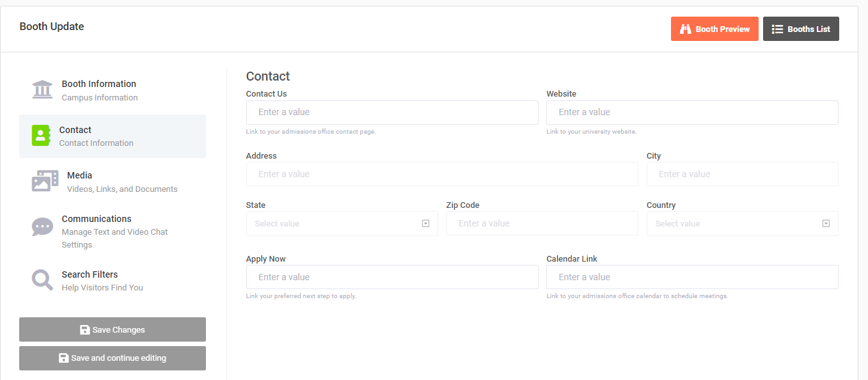Click into the Website field
The width and height of the screenshot is (868, 380).
tap(692, 112)
